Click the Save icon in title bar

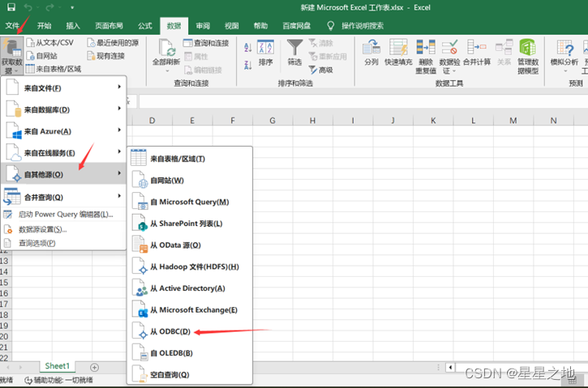(11, 7)
